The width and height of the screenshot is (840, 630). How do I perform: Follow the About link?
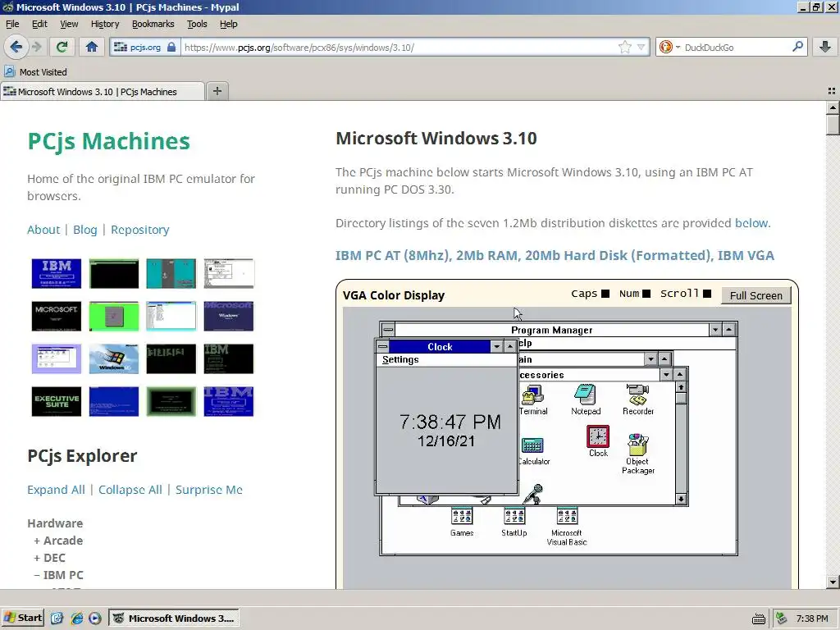tap(43, 230)
